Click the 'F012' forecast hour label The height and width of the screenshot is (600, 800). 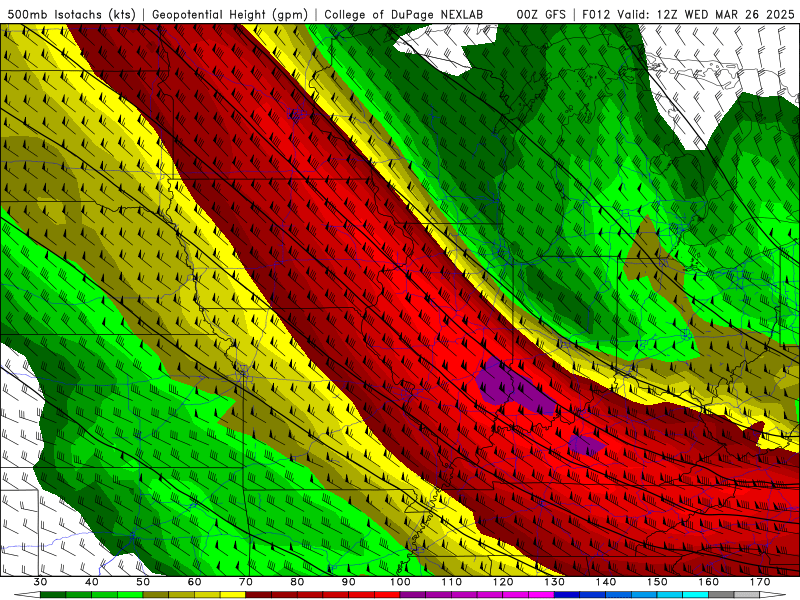point(596,15)
